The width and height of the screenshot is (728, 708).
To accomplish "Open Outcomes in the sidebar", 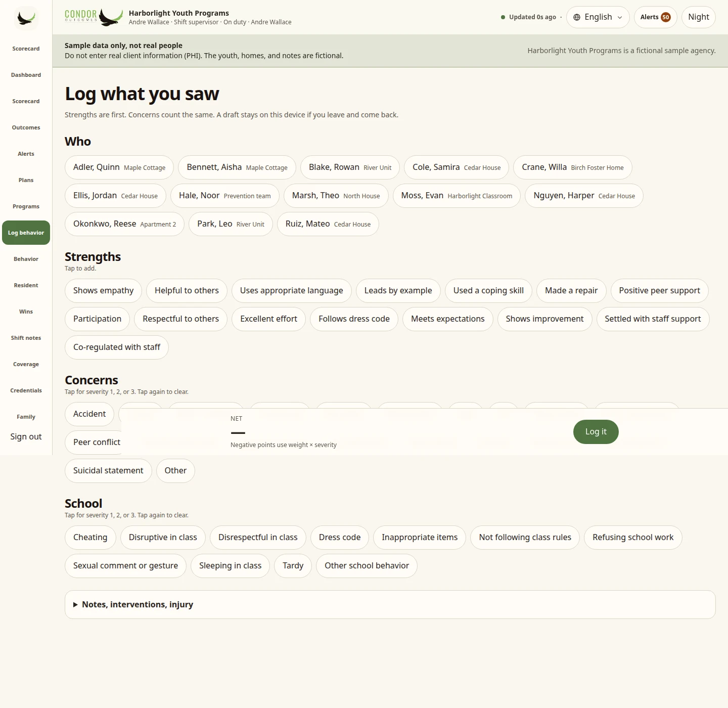I will [x=26, y=127].
